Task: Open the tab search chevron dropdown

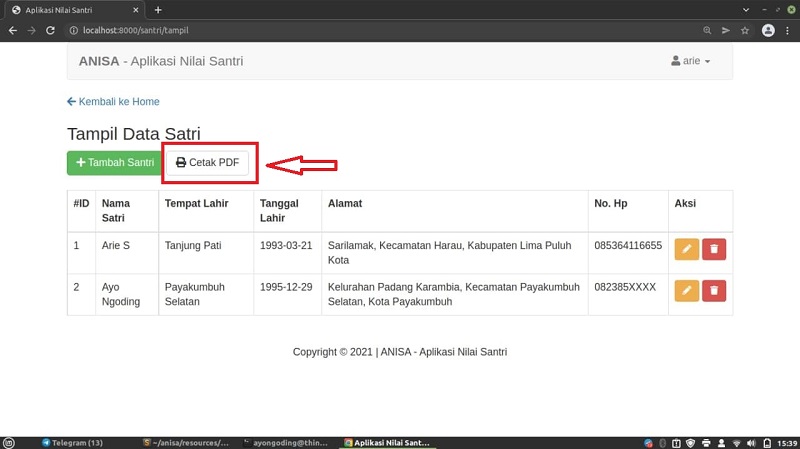Action: tap(746, 10)
